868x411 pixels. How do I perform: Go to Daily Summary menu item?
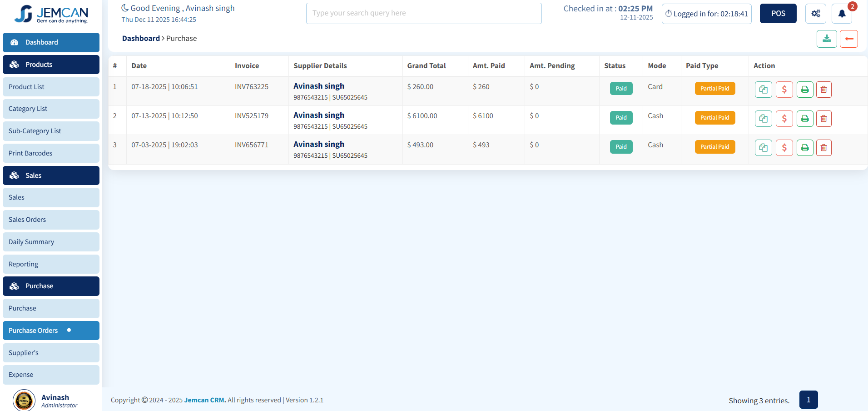[51, 242]
